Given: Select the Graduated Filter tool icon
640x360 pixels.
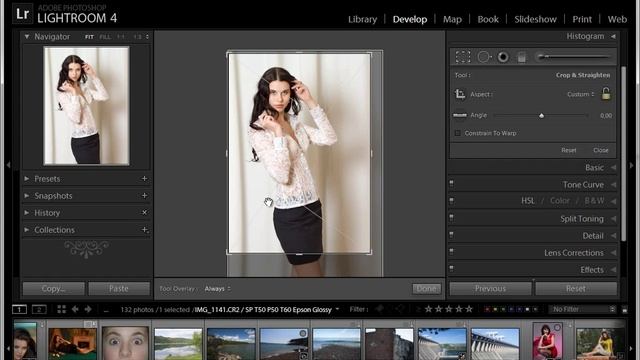Looking at the screenshot, I should click(522, 57).
